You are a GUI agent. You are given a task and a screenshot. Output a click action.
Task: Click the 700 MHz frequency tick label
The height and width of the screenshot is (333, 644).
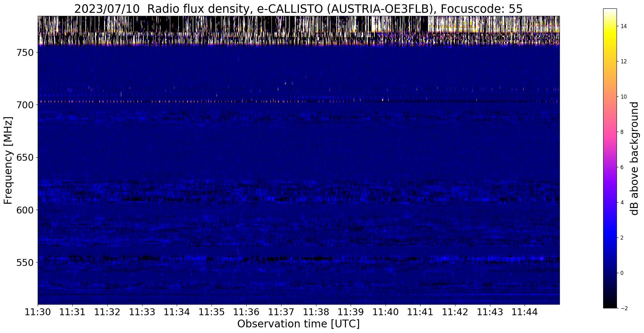click(25, 105)
